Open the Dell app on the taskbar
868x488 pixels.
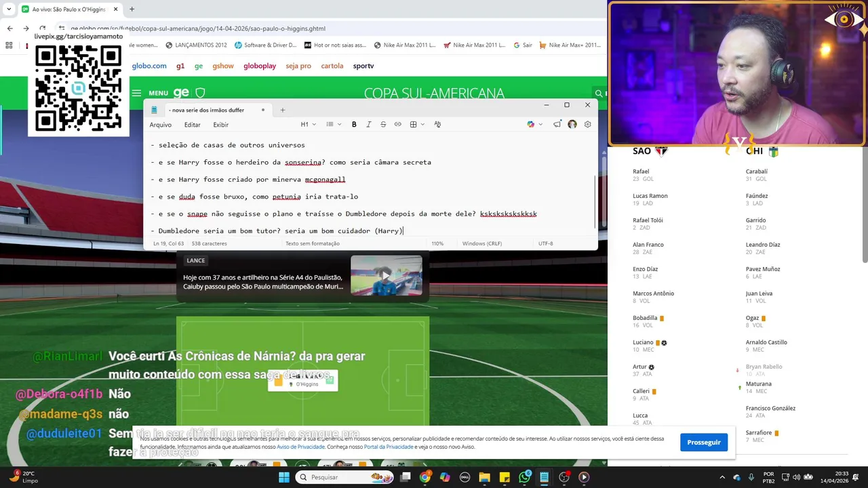tap(465, 477)
